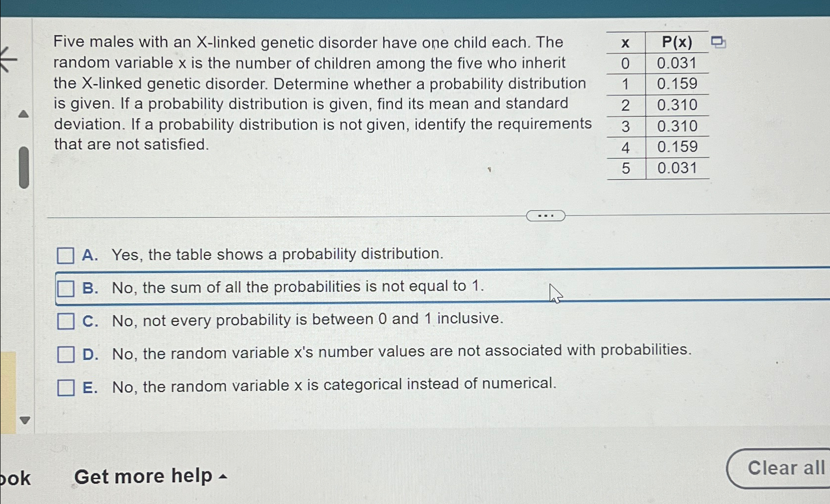Click the P(x) column header cell
Image resolution: width=830 pixels, height=504 pixels.
[678, 42]
